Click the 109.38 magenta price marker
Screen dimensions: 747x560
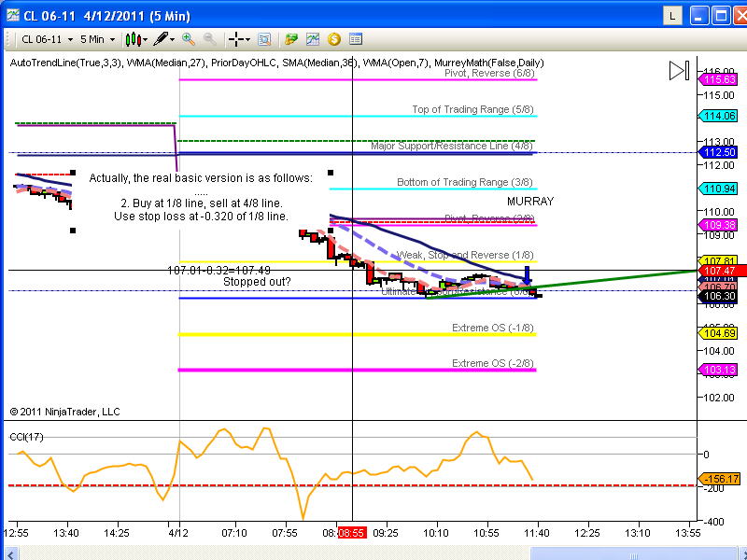pos(718,225)
